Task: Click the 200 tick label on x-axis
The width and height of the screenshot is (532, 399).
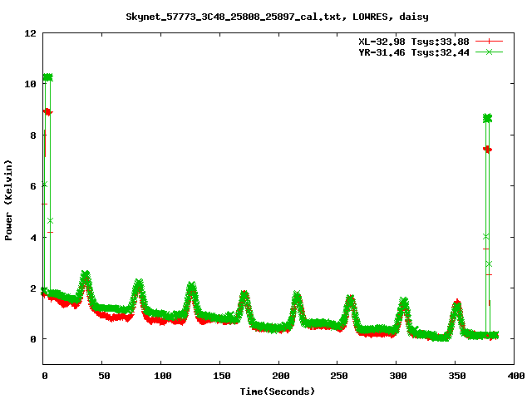Action: pyautogui.click(x=279, y=377)
